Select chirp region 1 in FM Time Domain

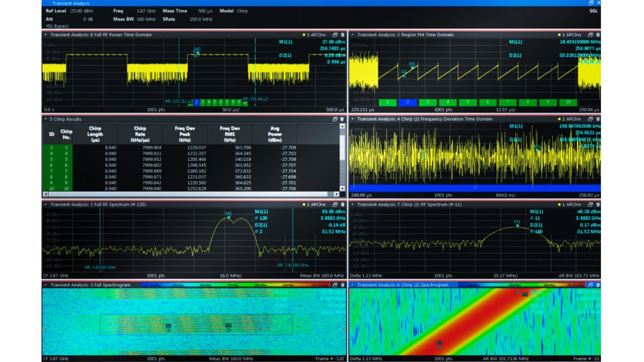387,102
